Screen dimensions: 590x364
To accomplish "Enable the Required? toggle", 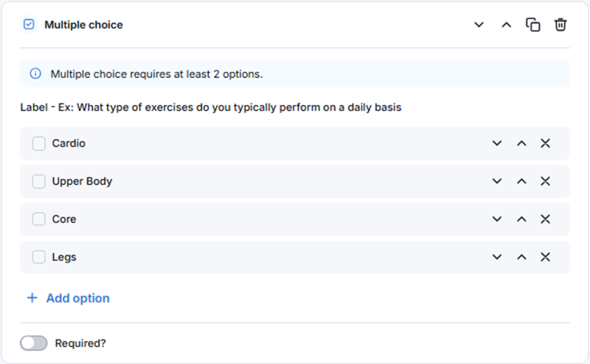I will [x=33, y=343].
